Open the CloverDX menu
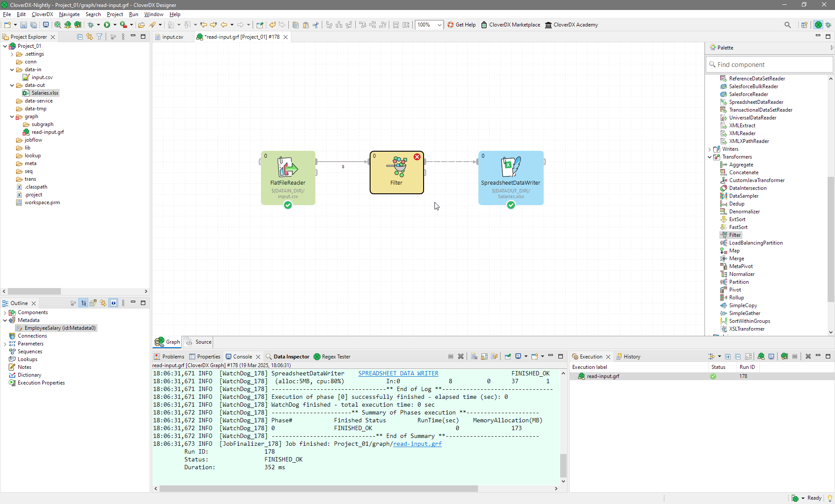This screenshot has height=504, width=835. (42, 14)
